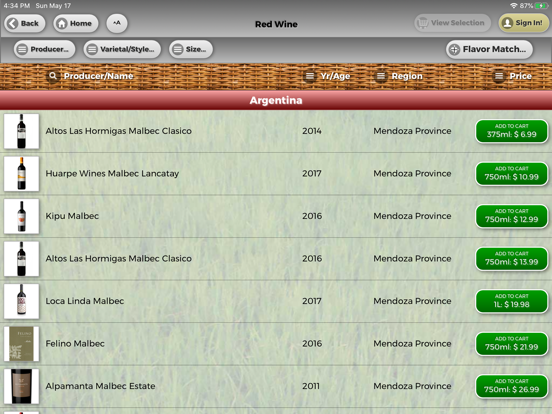552x414 pixels.
Task: Open the Varietal/Style filter dropdown
Action: click(x=122, y=49)
